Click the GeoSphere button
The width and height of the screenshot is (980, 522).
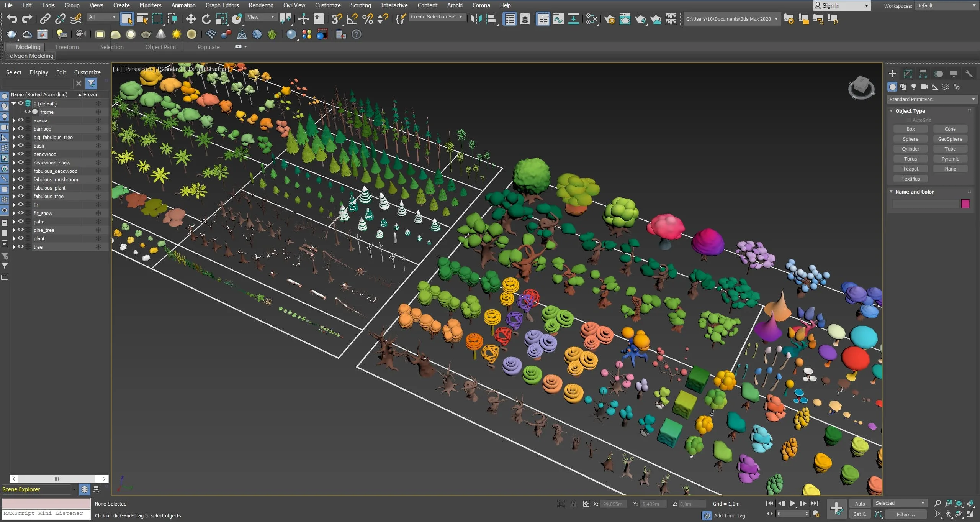click(x=950, y=139)
